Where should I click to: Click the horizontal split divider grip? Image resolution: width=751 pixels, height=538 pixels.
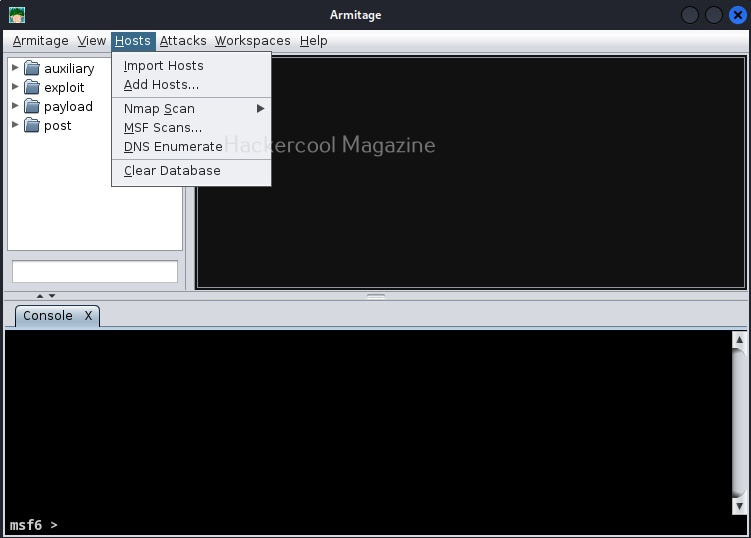(376, 296)
